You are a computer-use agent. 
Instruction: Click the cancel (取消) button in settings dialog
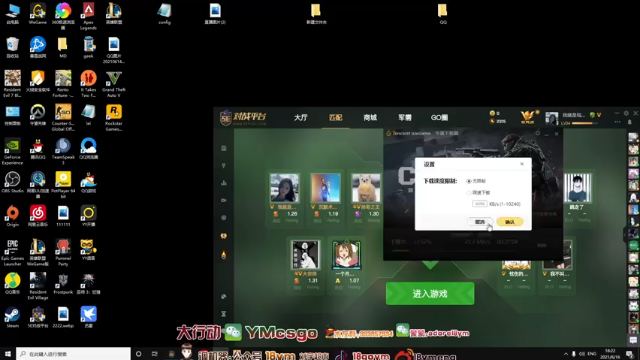click(480, 222)
